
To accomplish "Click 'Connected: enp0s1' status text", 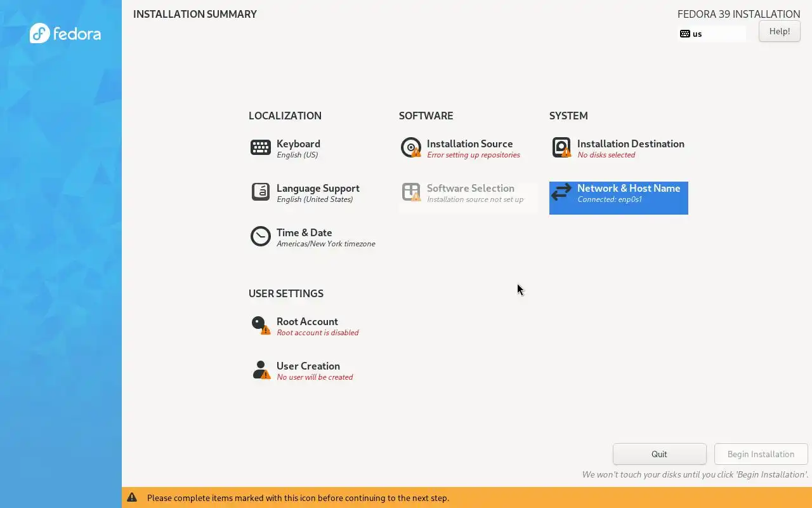I will click(610, 199).
